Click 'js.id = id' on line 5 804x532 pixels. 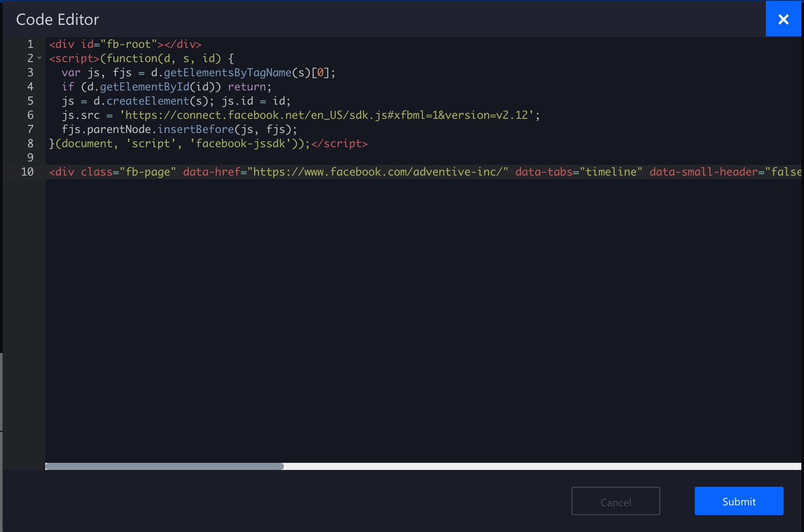point(253,101)
